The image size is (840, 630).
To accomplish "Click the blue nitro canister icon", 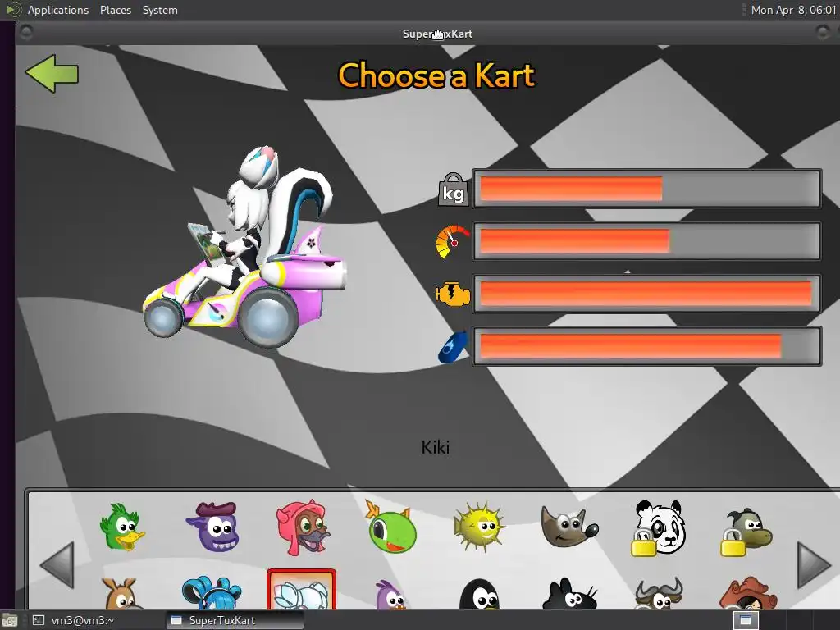I will [453, 347].
